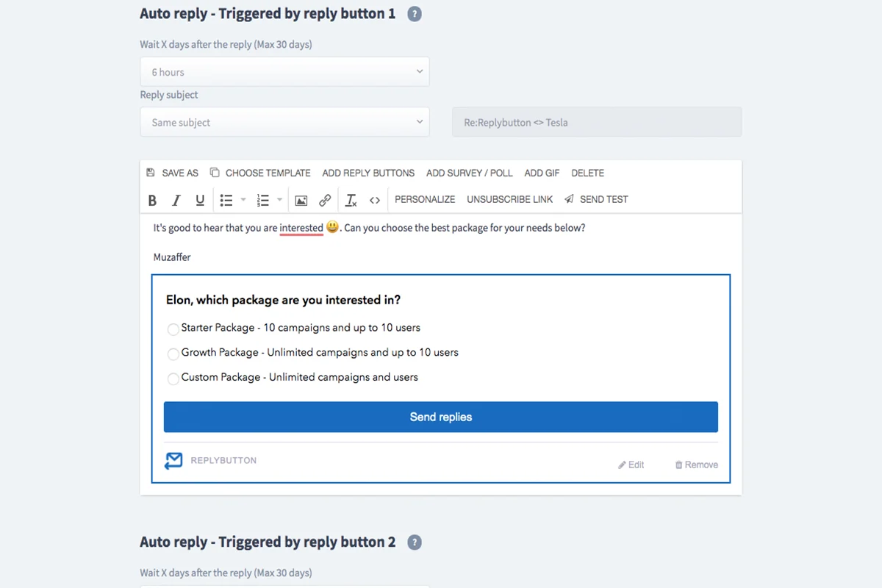
Task: Click the Send replies button
Action: pyautogui.click(x=441, y=417)
